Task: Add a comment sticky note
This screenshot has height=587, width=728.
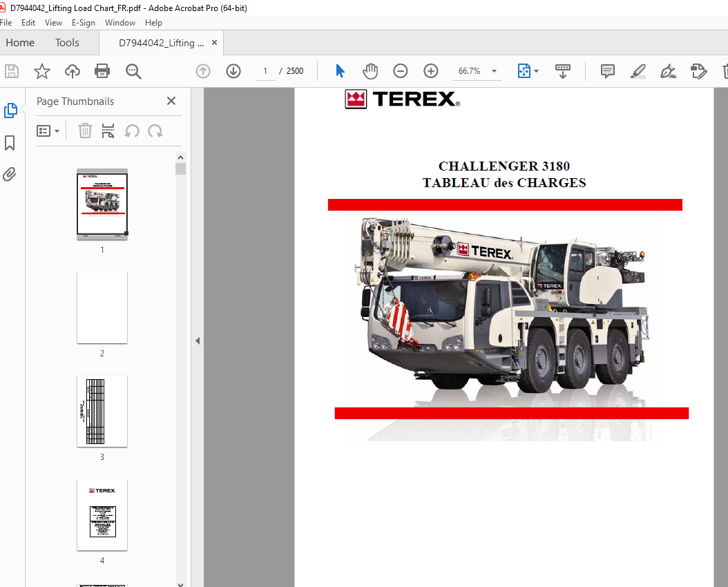Action: (607, 71)
